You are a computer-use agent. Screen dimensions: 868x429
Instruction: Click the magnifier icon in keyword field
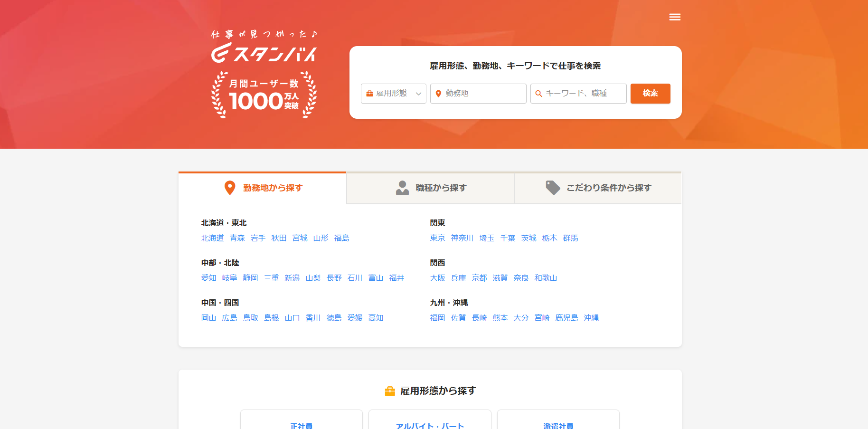click(538, 94)
